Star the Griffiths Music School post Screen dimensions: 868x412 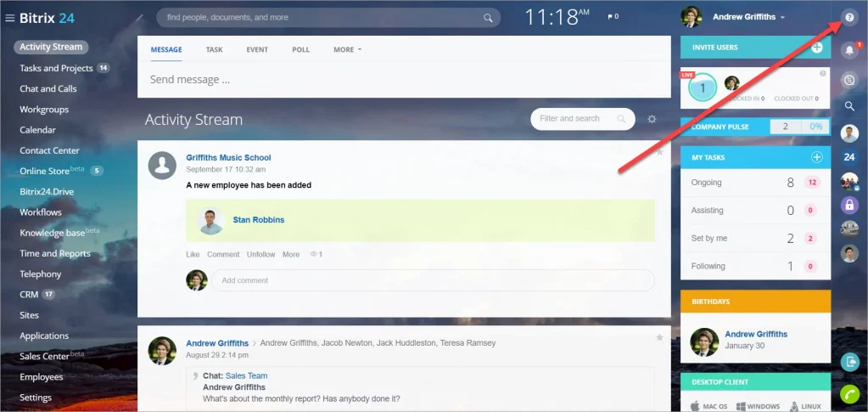pos(659,153)
